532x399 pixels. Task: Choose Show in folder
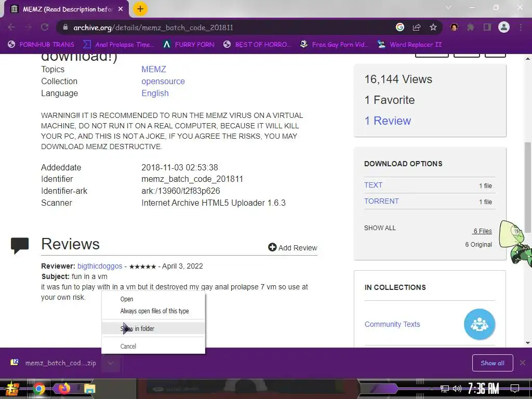(x=153, y=328)
